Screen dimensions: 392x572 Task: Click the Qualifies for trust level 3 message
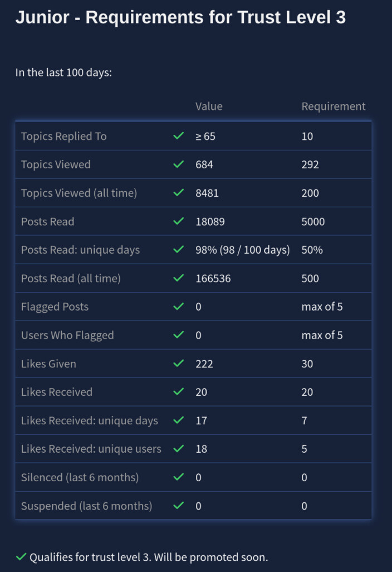click(x=149, y=557)
